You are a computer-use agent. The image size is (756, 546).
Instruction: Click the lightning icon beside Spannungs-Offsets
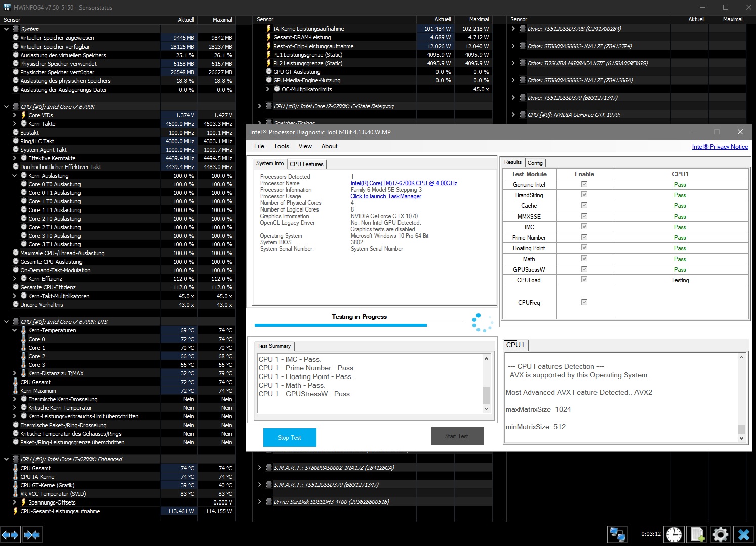23,502
